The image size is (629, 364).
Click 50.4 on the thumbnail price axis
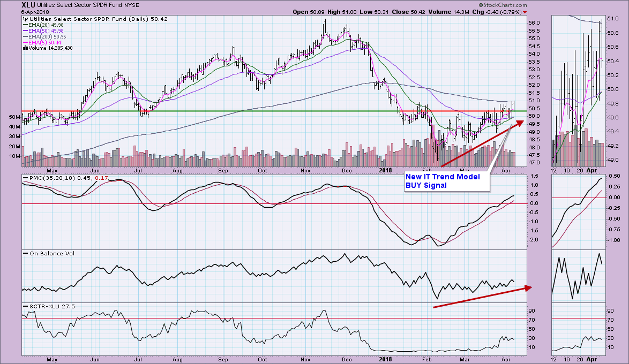(612, 62)
